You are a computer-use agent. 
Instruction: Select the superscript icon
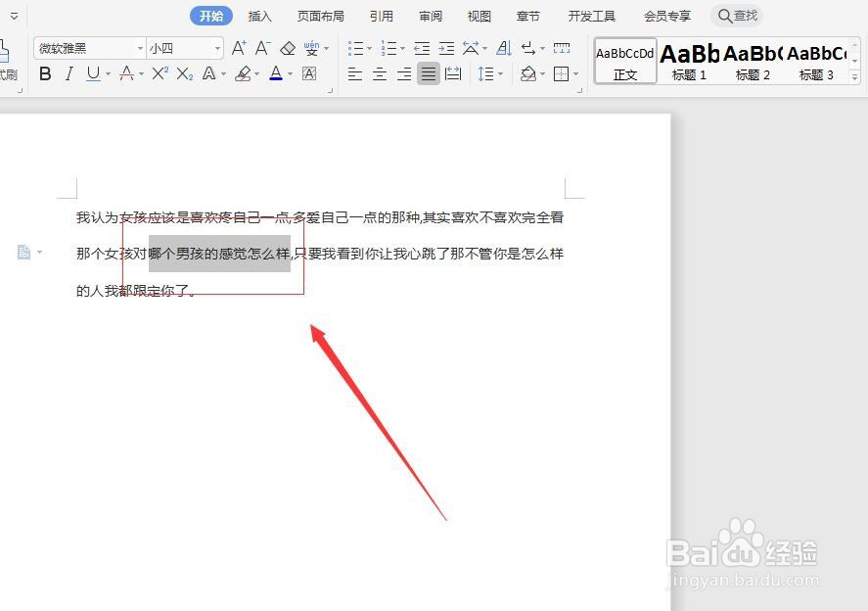(158, 72)
